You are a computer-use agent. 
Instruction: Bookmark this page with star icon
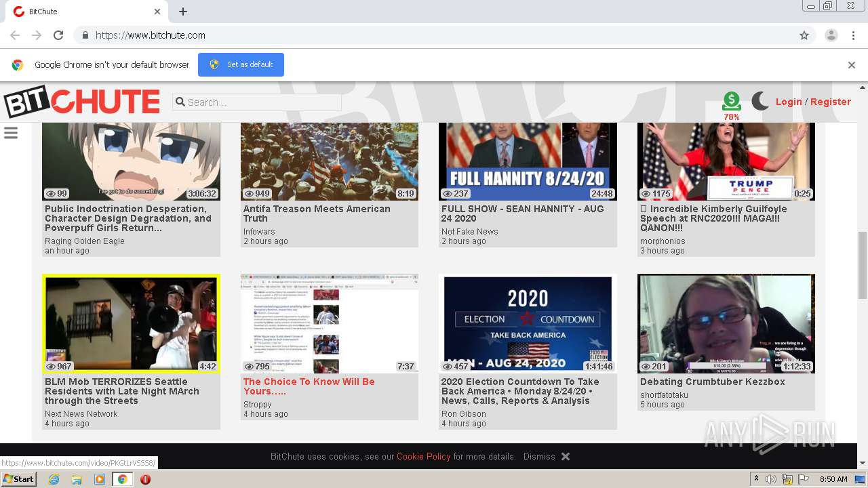click(x=804, y=35)
